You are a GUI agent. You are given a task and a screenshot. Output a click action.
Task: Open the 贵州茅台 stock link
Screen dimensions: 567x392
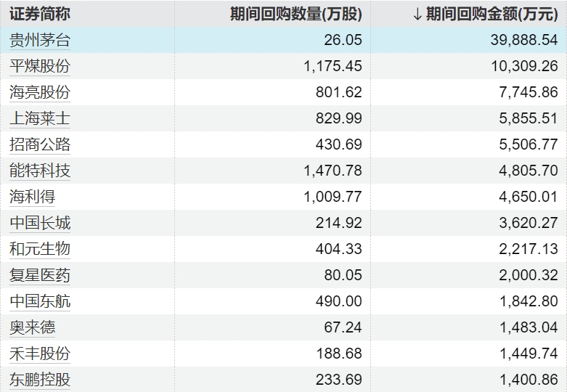pos(40,40)
